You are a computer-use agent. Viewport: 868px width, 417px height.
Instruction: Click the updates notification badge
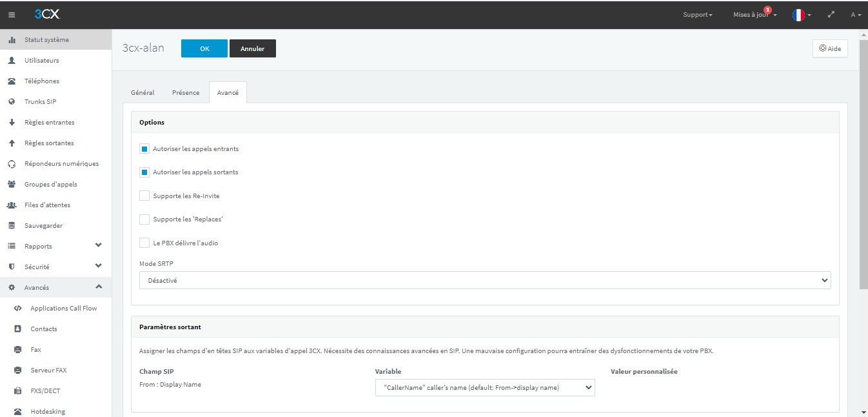(767, 10)
